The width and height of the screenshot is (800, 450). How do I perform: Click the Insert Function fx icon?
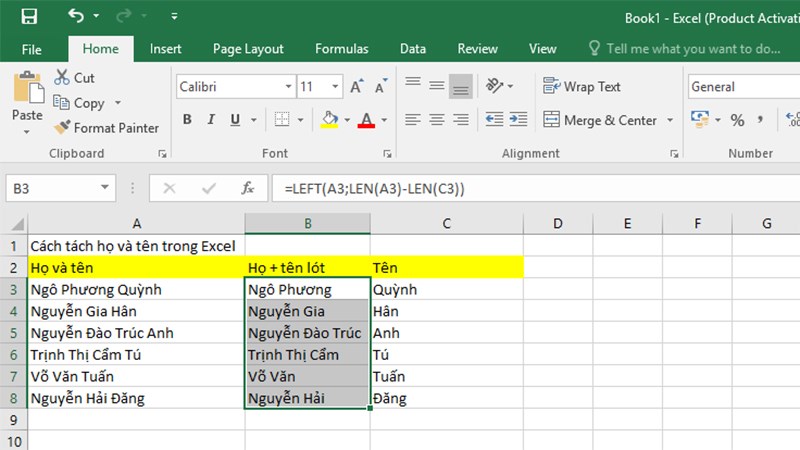click(247, 188)
